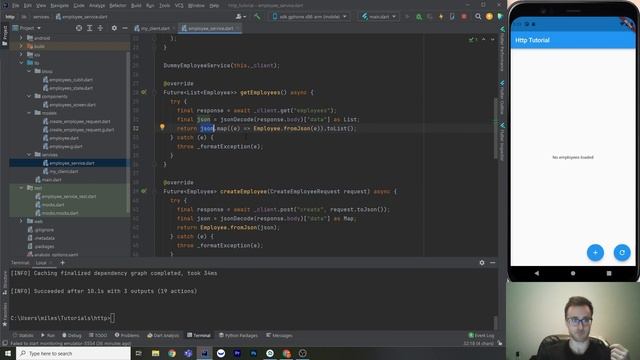Tap the blue add floating button in emulator
Viewport: 640px width, 360px height.
pyautogui.click(x=595, y=253)
